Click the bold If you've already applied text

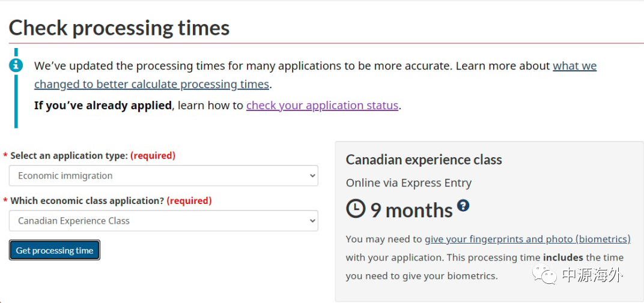point(103,106)
